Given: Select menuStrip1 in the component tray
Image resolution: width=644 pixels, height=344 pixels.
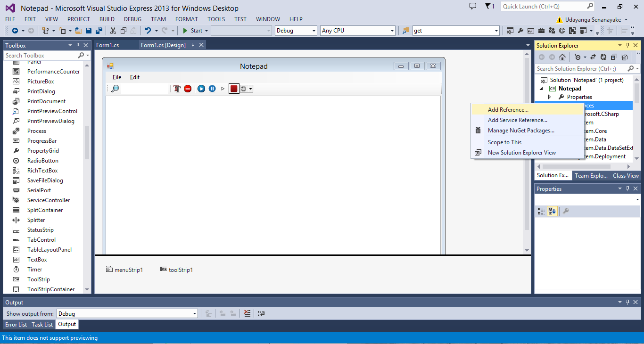Looking at the screenshot, I should pos(124,270).
